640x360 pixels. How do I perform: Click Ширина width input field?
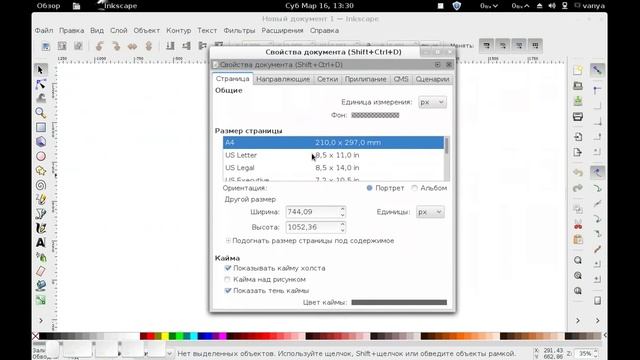(x=313, y=212)
